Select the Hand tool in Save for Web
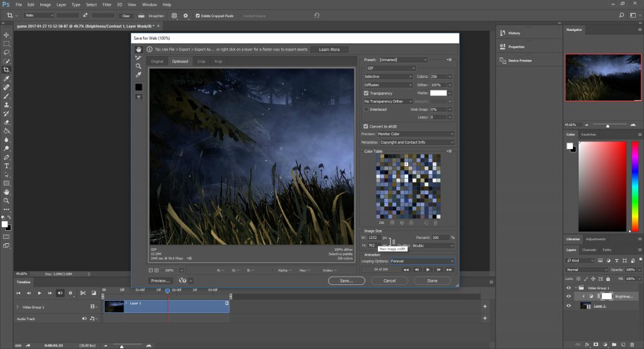The height and width of the screenshot is (349, 644). [138, 49]
